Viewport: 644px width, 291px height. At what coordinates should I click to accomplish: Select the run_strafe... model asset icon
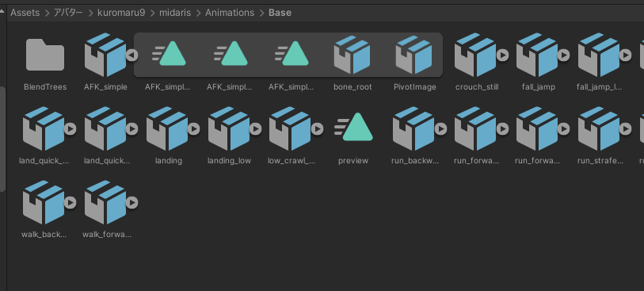click(598, 128)
